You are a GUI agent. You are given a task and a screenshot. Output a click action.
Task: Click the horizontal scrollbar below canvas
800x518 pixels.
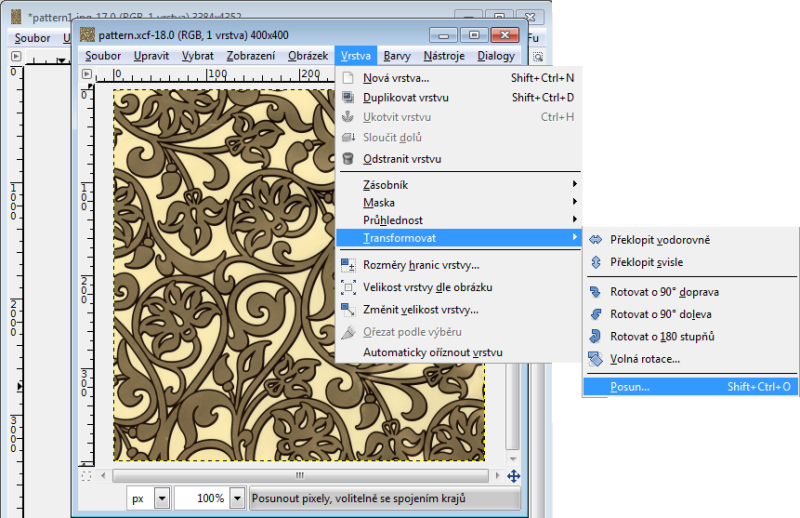pos(300,477)
